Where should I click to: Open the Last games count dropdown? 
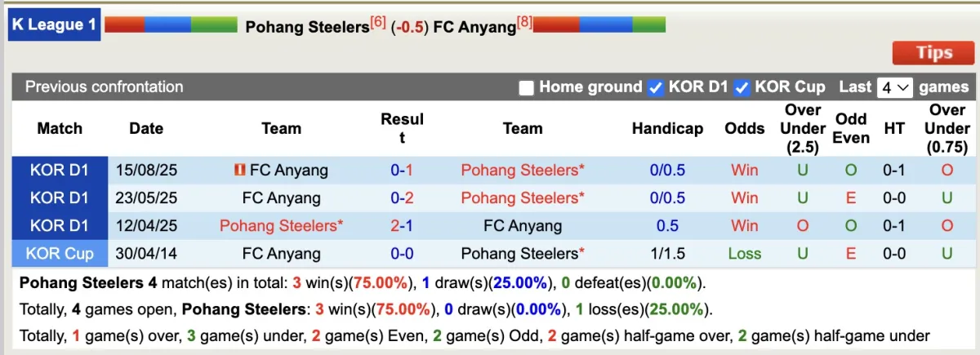click(x=894, y=87)
